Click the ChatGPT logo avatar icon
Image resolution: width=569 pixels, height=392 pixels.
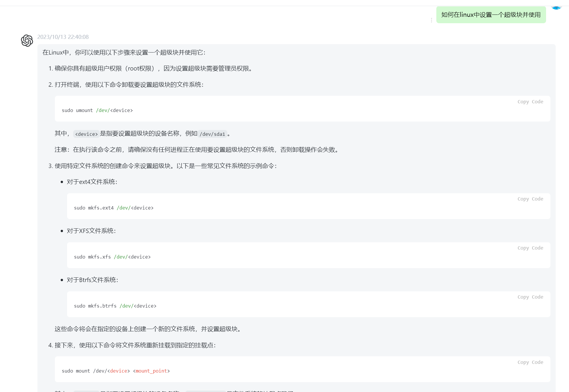pyautogui.click(x=27, y=41)
